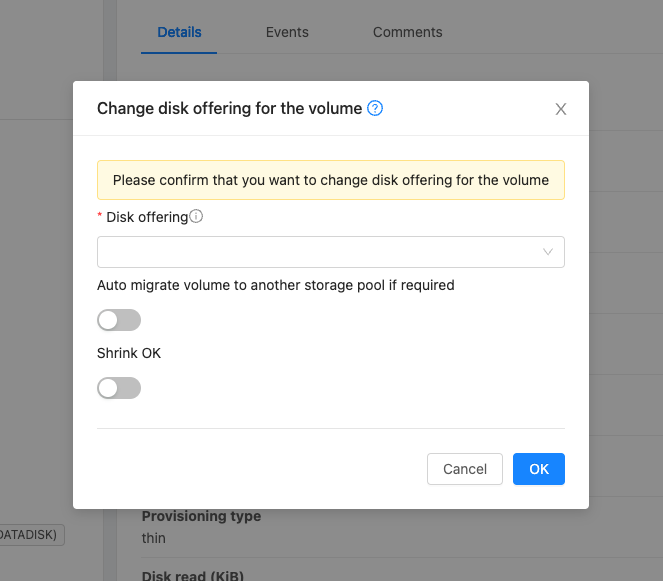Go to the Comments tab

(x=407, y=32)
